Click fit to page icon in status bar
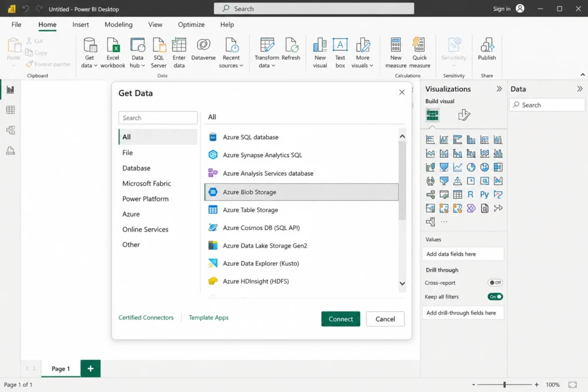The height and width of the screenshot is (392, 588). 572,385
